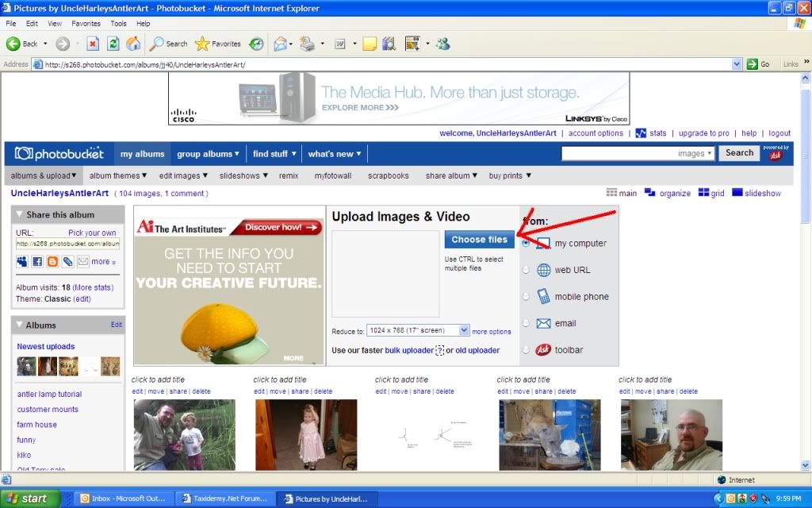Go to the browser Home page icon

click(x=133, y=44)
